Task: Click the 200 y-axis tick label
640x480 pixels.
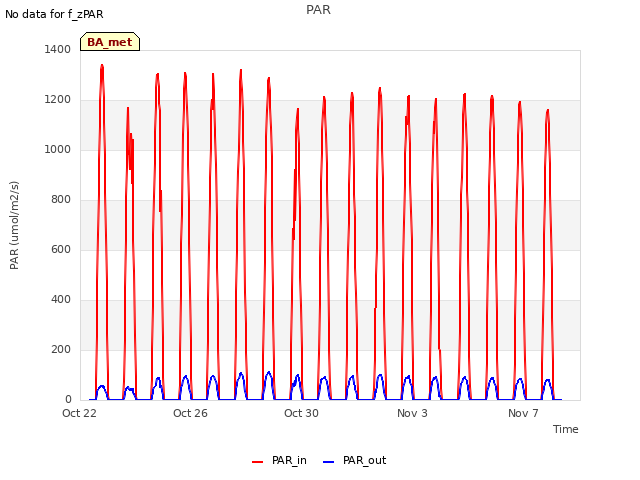Action: click(61, 350)
